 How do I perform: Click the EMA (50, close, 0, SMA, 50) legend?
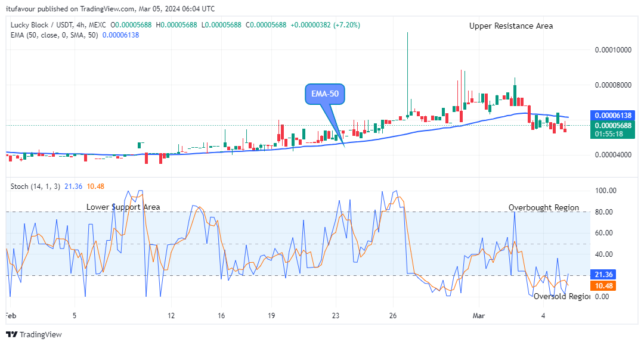[54, 35]
